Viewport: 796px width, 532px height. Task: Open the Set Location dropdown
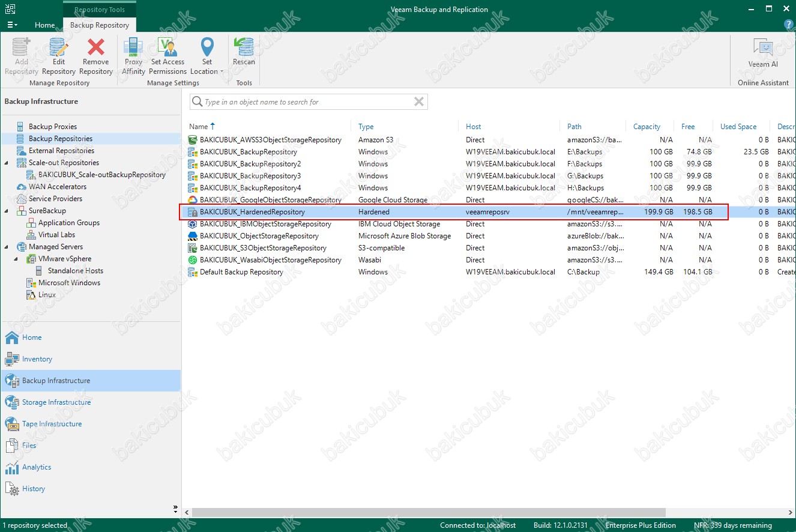pos(207,56)
